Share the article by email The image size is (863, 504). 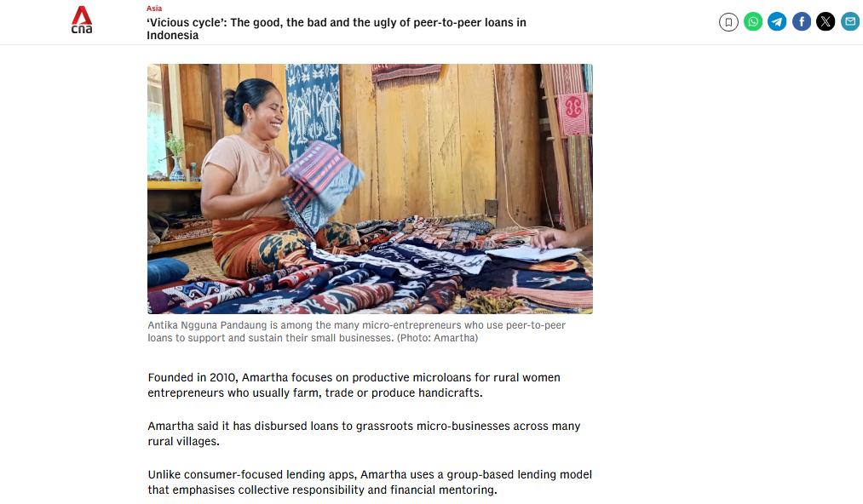pyautogui.click(x=850, y=22)
